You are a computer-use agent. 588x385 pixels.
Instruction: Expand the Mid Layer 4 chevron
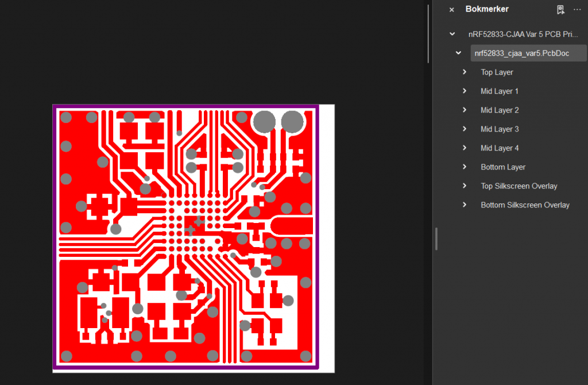pyautogui.click(x=465, y=148)
